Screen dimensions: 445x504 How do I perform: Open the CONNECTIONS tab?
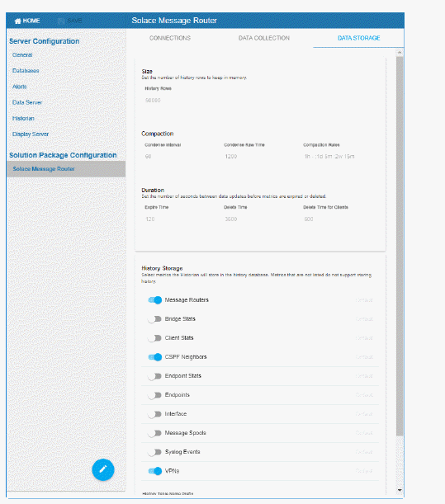coord(170,38)
